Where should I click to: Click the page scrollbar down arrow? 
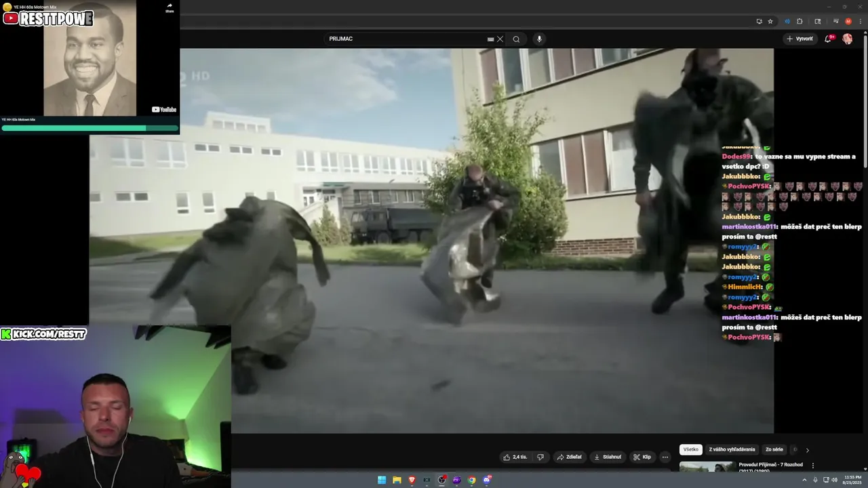click(x=865, y=468)
